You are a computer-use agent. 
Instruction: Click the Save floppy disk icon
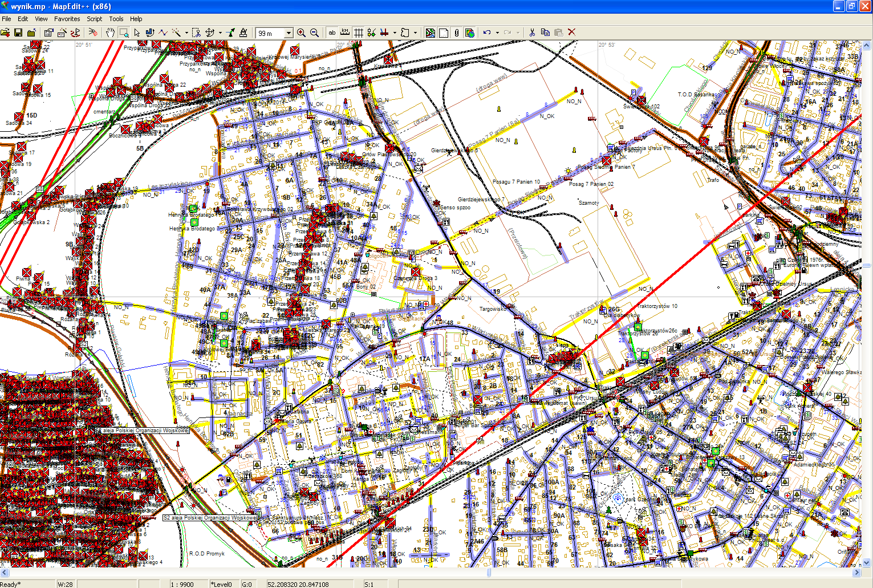pyautogui.click(x=18, y=33)
